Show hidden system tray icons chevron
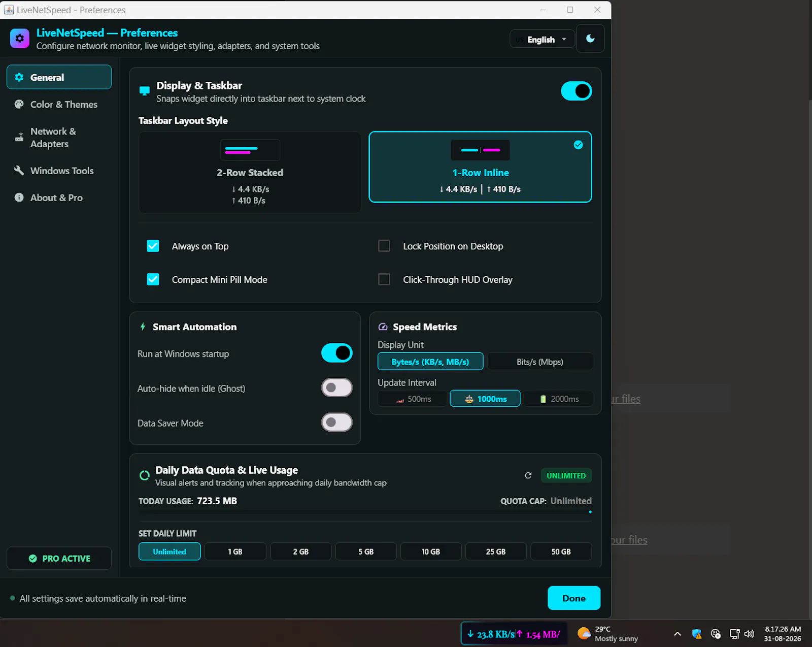This screenshot has height=647, width=812. [x=678, y=634]
